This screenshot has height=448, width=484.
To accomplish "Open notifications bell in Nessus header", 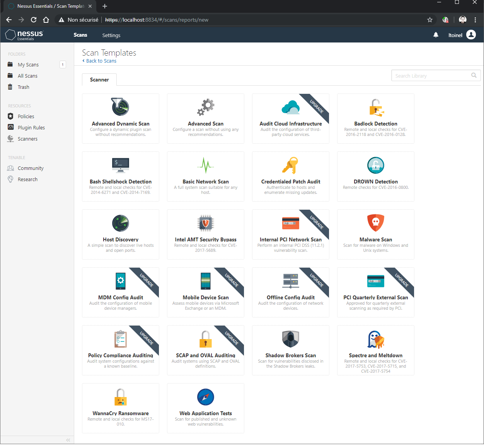I will (x=436, y=35).
